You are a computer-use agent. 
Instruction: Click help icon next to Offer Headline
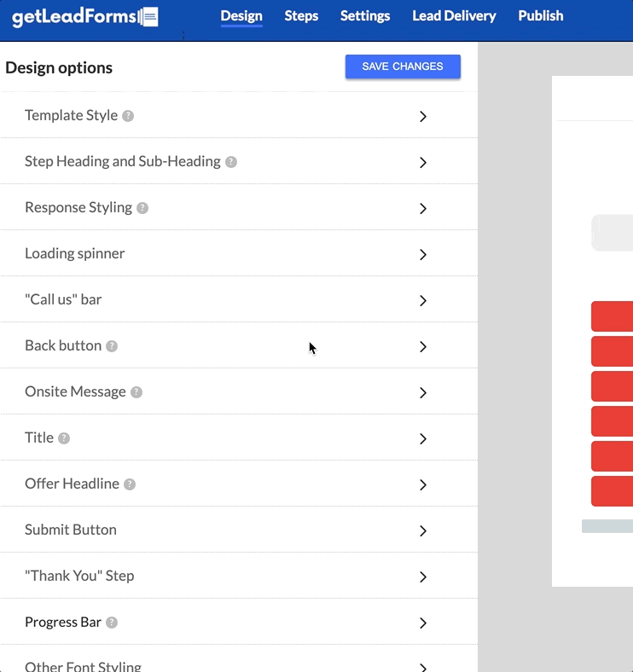coord(130,484)
